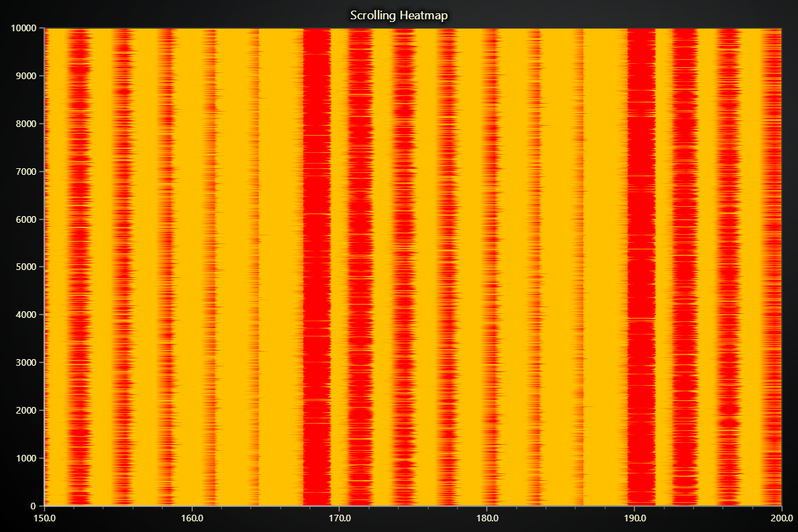Click the 200.0 X-axis tick label

781,518
